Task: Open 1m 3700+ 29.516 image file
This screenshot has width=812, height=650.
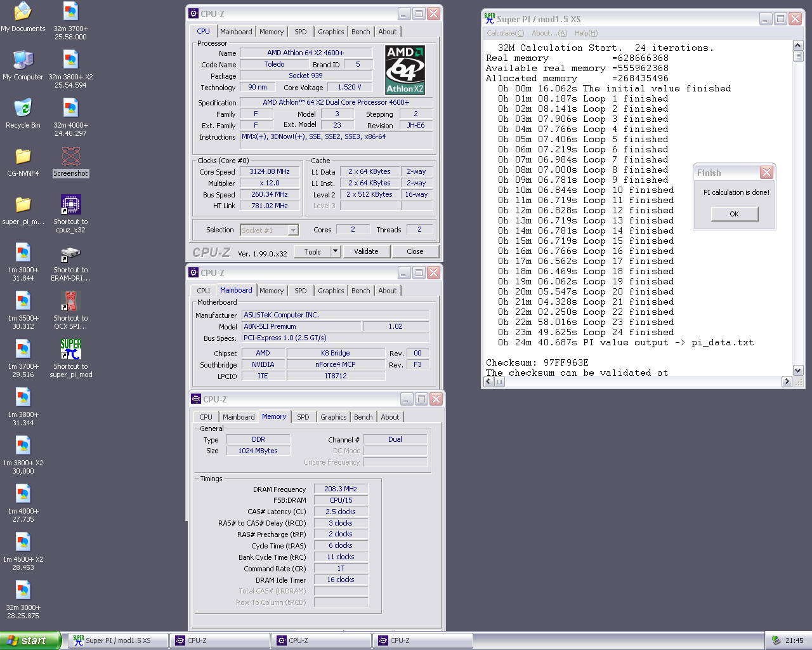Action: [x=23, y=359]
